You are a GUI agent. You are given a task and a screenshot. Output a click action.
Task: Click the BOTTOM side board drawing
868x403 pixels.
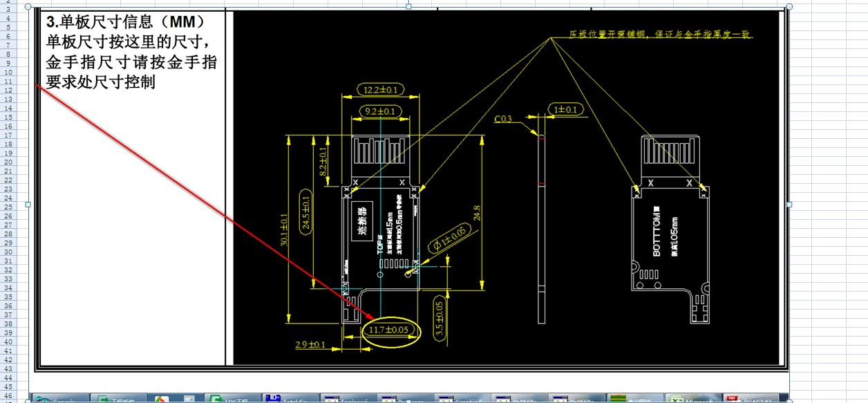click(671, 229)
